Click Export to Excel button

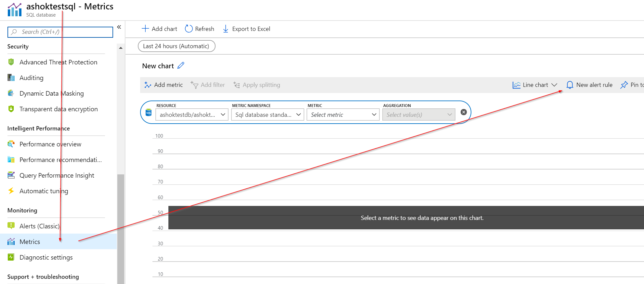click(x=246, y=29)
